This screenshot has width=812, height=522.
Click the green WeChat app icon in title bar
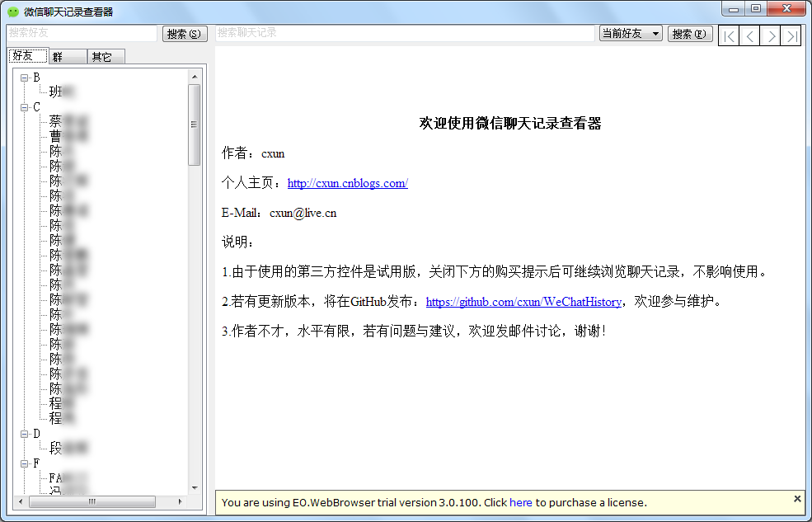[13, 12]
